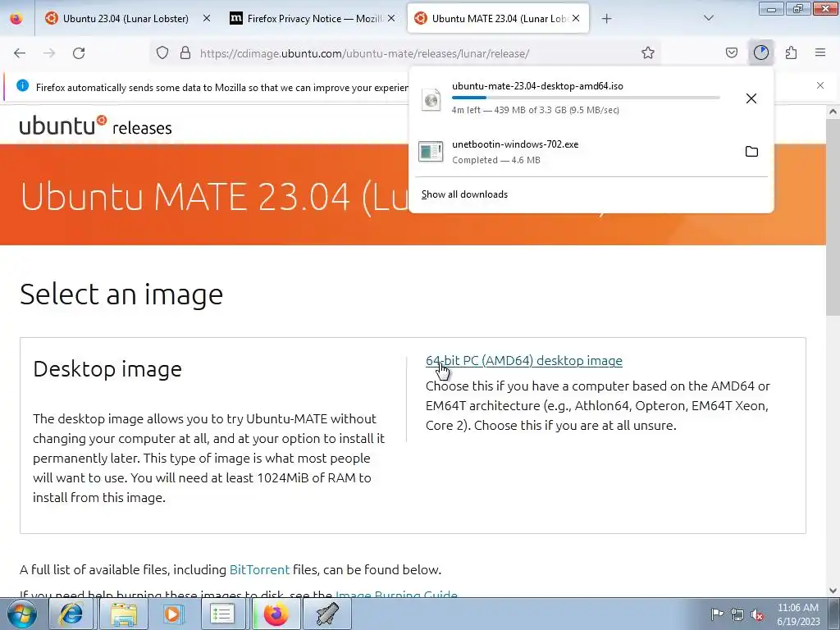Click the page vertical scrollbar thumb
Screen dimensions: 840x630
pos(833,218)
